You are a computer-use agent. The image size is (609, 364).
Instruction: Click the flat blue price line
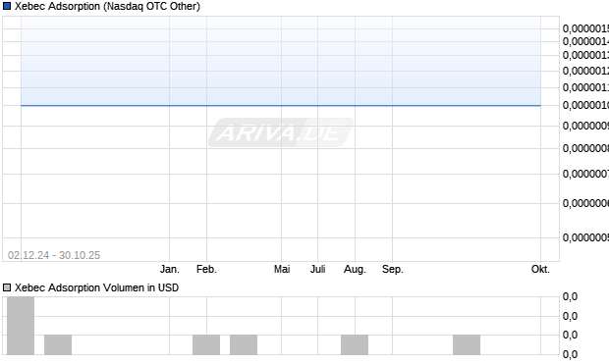tap(281, 105)
